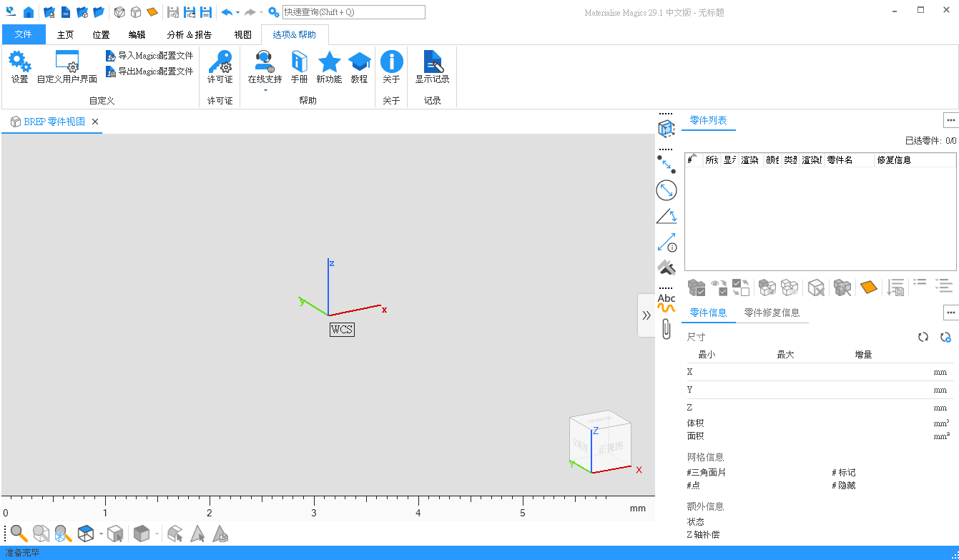Click 显示记录 log icon
This screenshot has height=560, width=959.
tap(433, 67)
